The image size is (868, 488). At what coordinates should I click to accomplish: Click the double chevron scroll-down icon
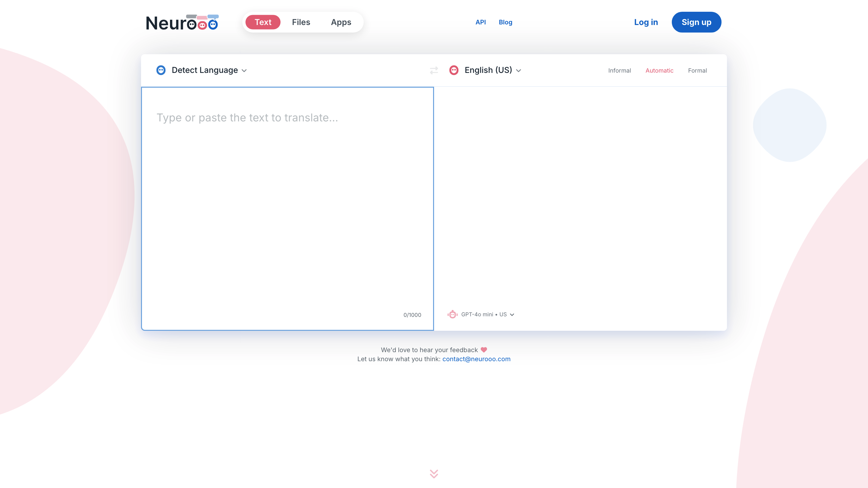[x=434, y=474]
